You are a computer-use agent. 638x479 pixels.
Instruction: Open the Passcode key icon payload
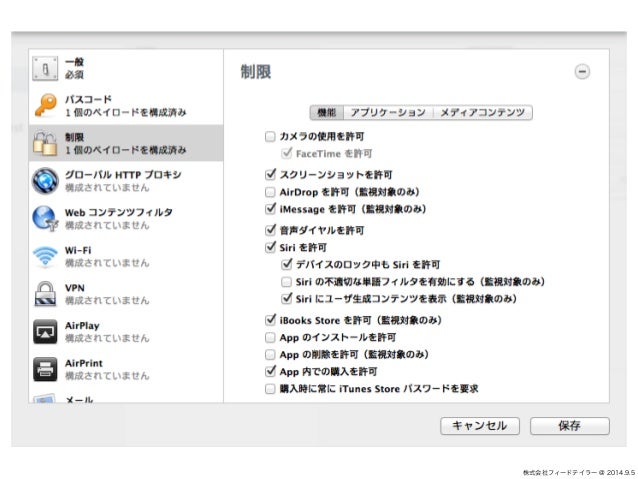(45, 105)
